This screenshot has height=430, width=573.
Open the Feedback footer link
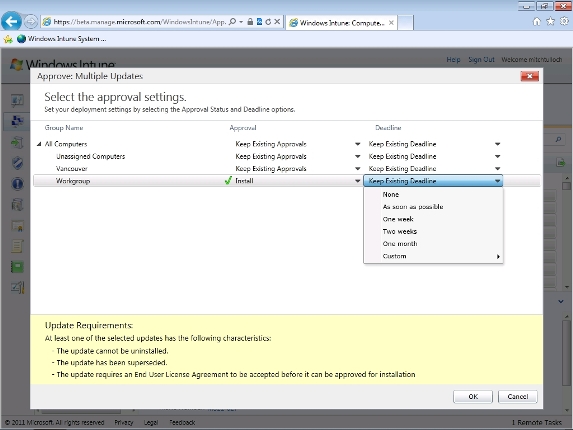[182, 422]
